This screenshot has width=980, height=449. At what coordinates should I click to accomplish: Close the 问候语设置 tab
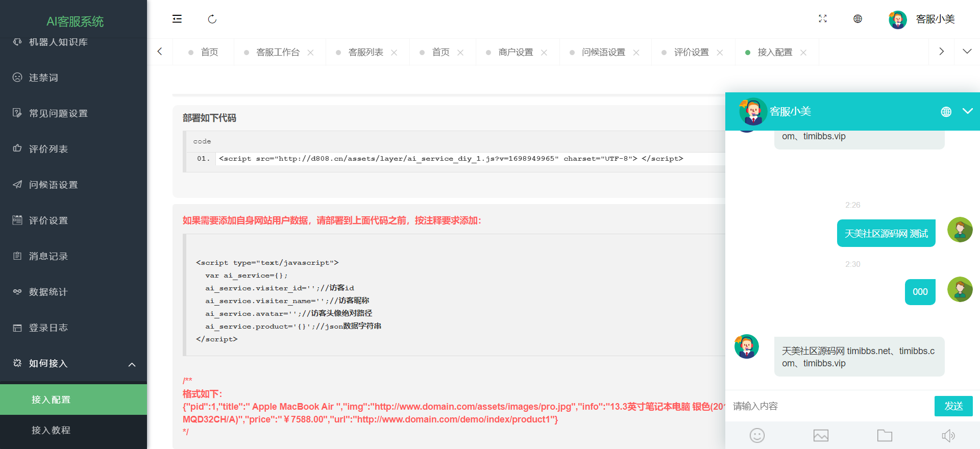point(636,53)
